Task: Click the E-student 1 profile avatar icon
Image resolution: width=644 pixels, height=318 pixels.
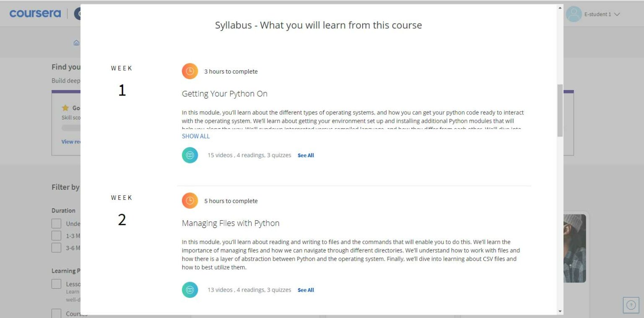Action: (574, 14)
